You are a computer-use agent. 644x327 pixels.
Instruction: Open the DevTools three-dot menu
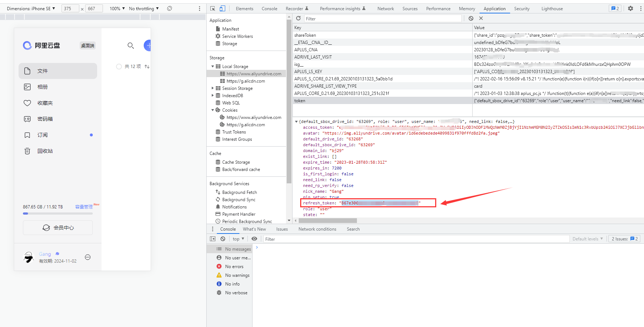pos(641,8)
